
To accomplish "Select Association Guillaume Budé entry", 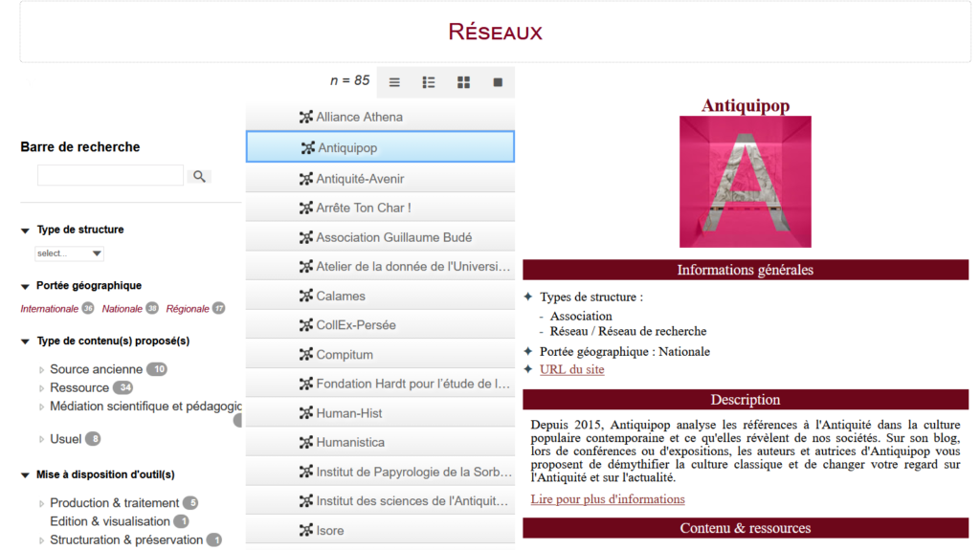I will pos(380,237).
